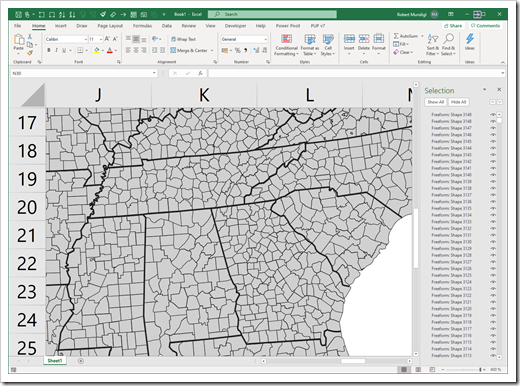Toggle Wrap Text

point(183,39)
